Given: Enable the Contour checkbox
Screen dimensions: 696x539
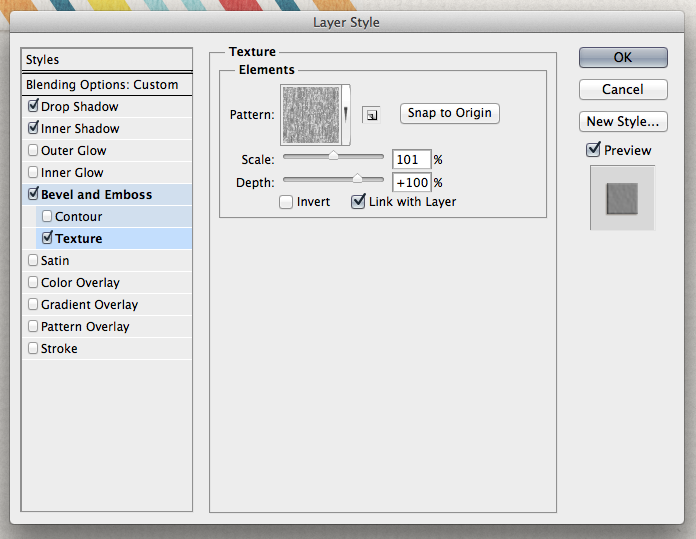Looking at the screenshot, I should point(47,216).
